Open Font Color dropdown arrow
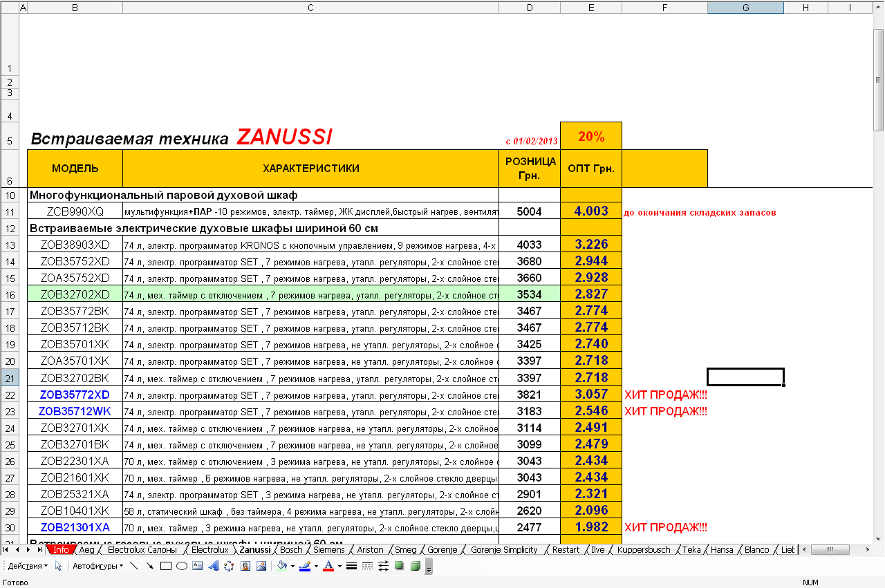885x588 pixels. (x=339, y=566)
